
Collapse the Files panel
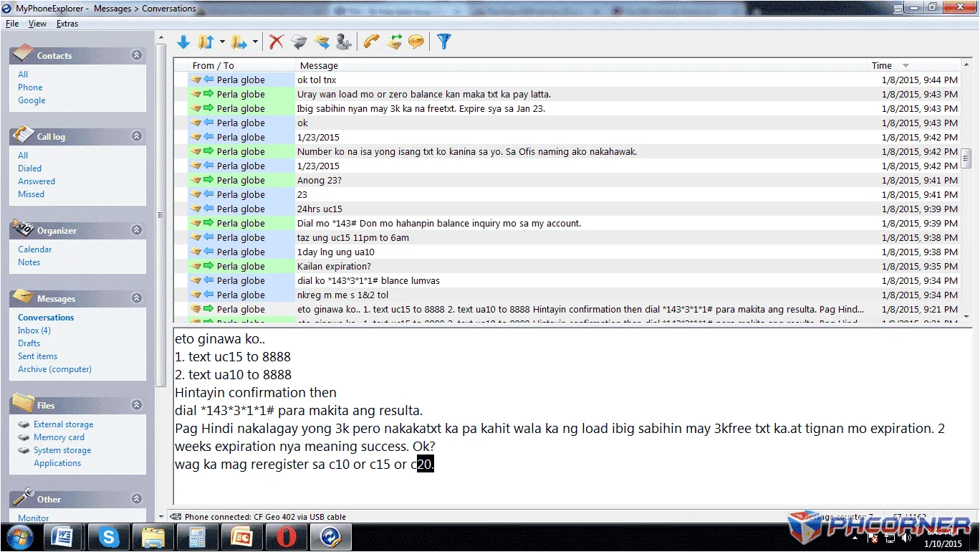(x=137, y=405)
